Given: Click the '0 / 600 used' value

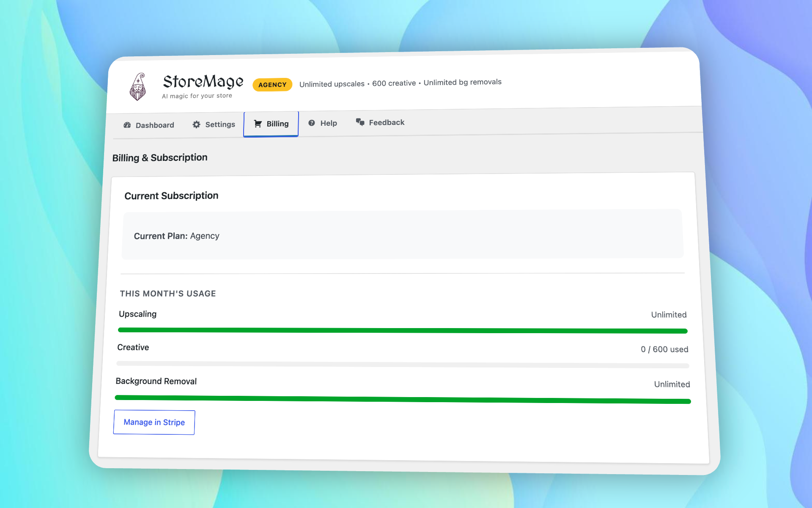Looking at the screenshot, I should click(664, 349).
